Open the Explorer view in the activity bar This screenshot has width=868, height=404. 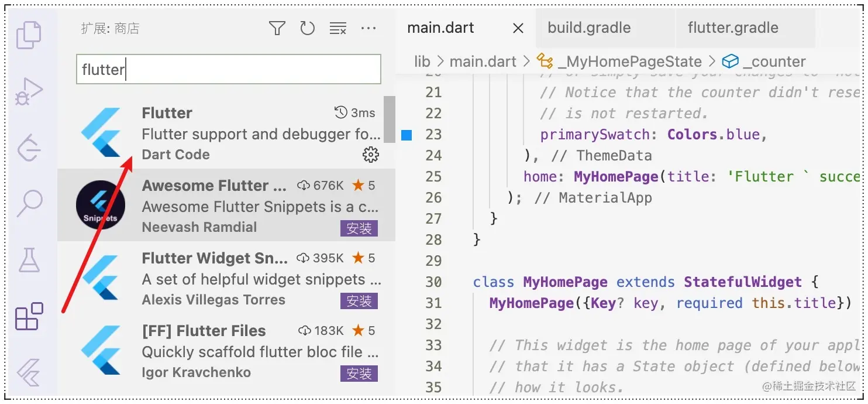pyautogui.click(x=29, y=35)
